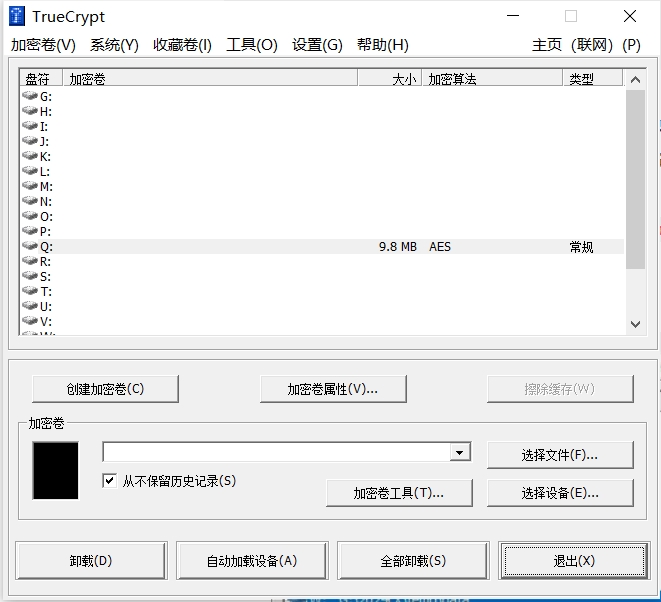This screenshot has height=602, width=661.
Task: Open the 加密卷(V) menu
Action: click(43, 45)
